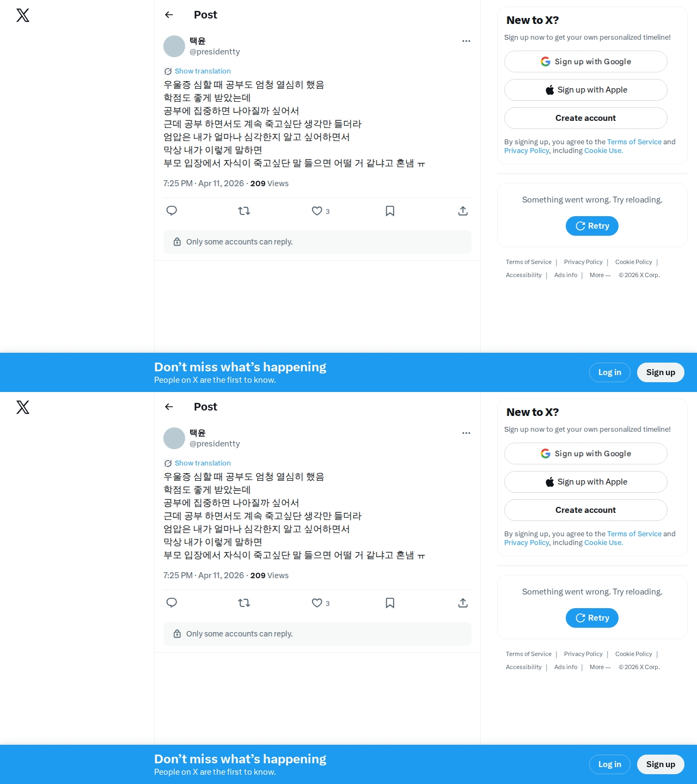This screenshot has width=697, height=784.
Task: Retry loading in the lower error card
Action: (592, 618)
